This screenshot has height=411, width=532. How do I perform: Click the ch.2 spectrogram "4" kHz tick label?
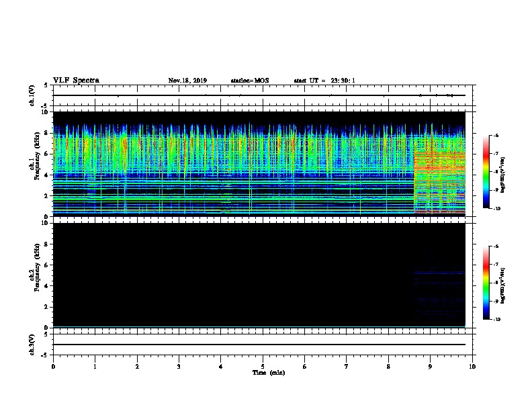point(47,286)
